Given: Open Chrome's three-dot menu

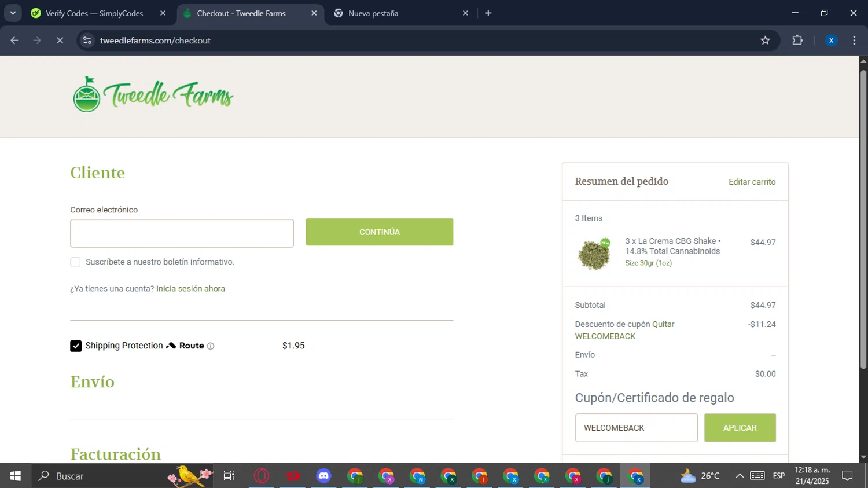Looking at the screenshot, I should click(x=854, y=41).
